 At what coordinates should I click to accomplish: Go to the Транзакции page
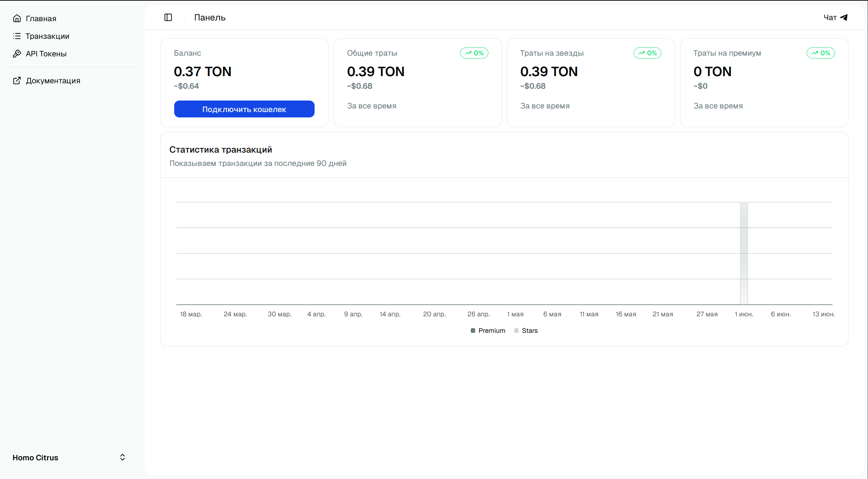tap(72, 36)
